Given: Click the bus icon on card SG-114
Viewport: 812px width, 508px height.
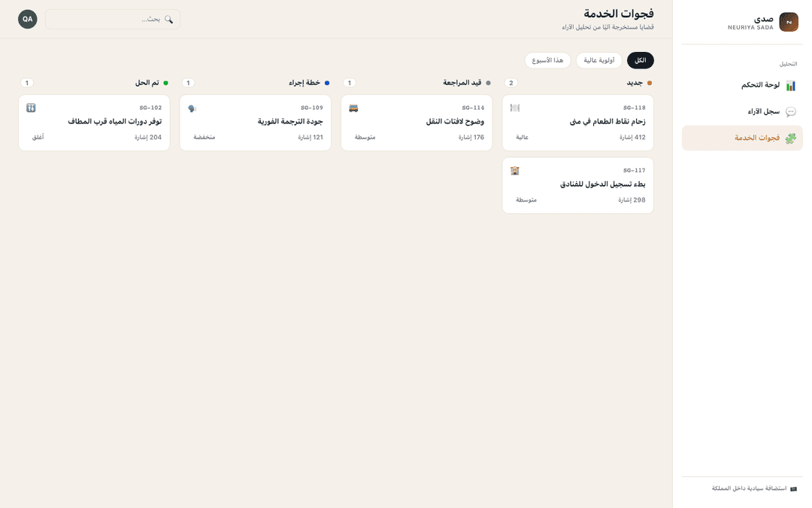Looking at the screenshot, I should point(353,108).
